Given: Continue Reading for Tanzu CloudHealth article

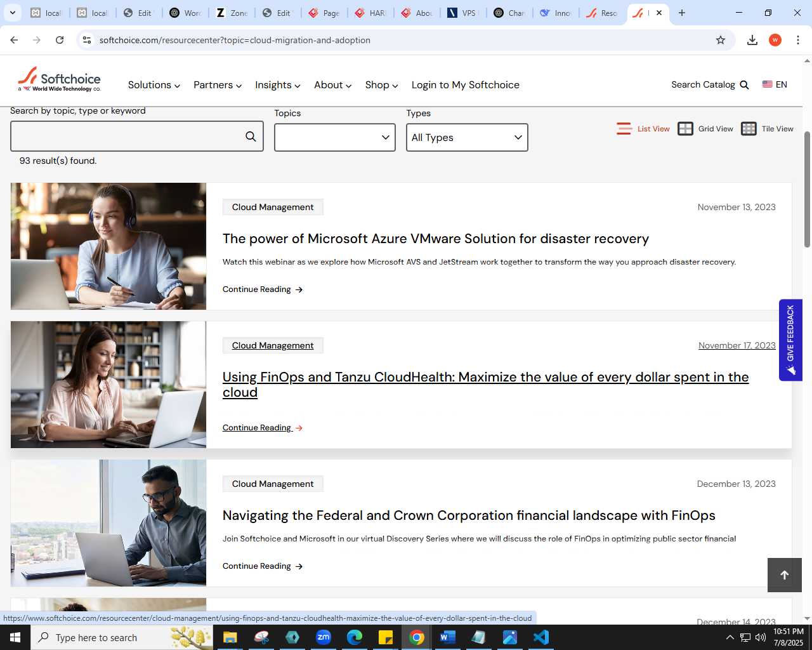Looking at the screenshot, I should click(263, 428).
